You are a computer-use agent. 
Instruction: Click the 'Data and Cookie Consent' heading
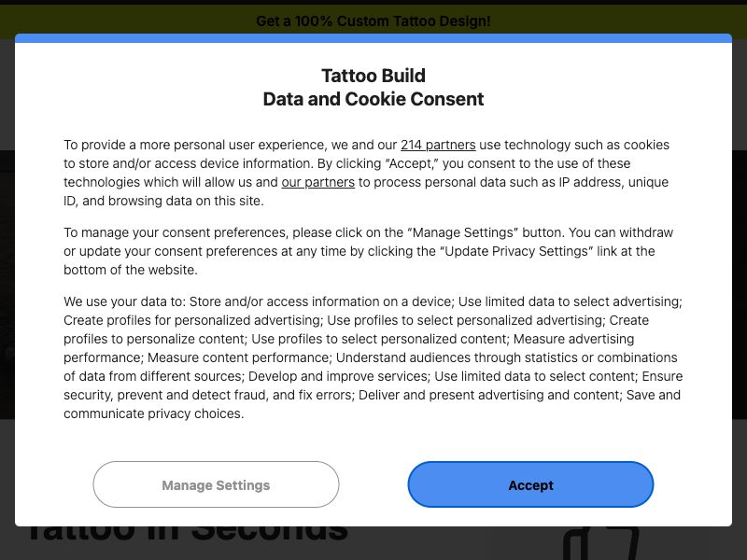pyautogui.click(x=373, y=99)
